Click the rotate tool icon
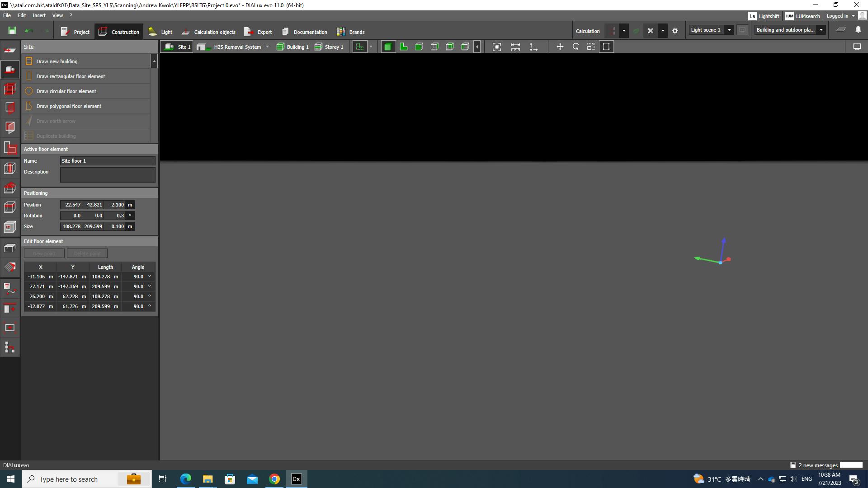 click(576, 47)
